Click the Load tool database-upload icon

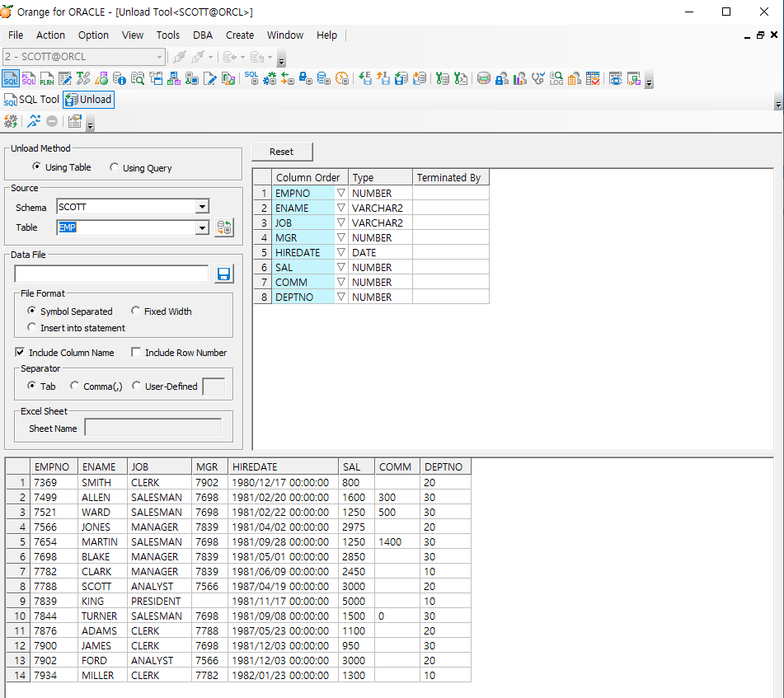[420, 78]
